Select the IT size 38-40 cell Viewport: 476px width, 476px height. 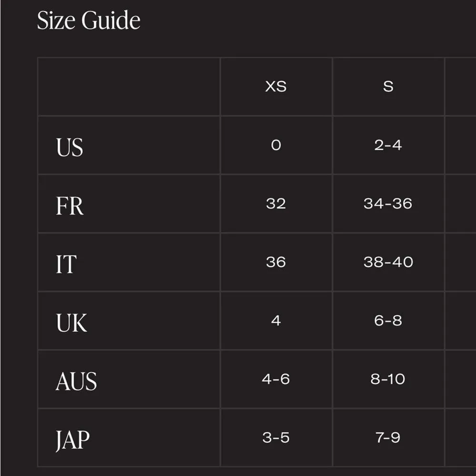pos(388,262)
